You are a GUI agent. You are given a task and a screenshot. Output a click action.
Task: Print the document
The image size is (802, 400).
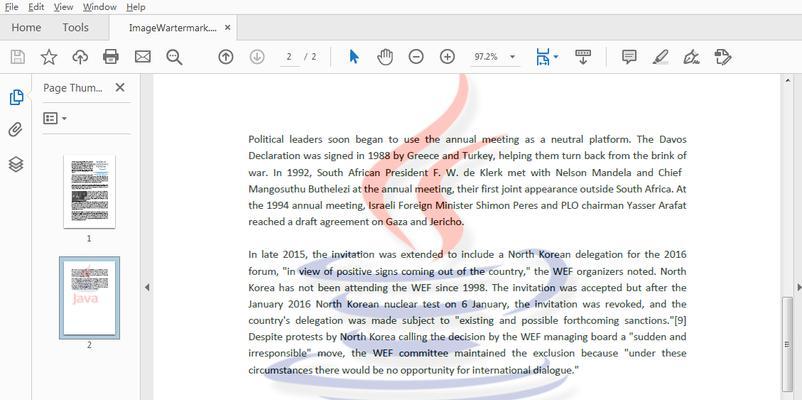[x=111, y=56]
